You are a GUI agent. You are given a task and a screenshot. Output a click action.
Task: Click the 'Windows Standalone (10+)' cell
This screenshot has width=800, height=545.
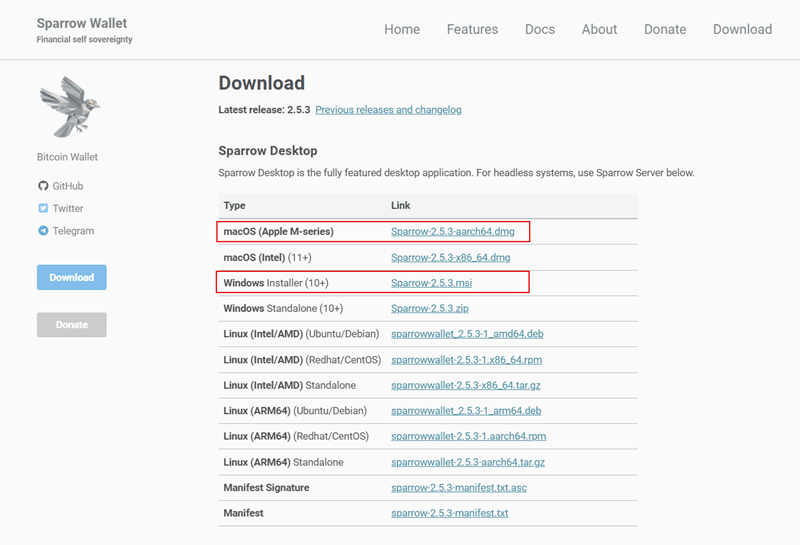pyautogui.click(x=283, y=309)
